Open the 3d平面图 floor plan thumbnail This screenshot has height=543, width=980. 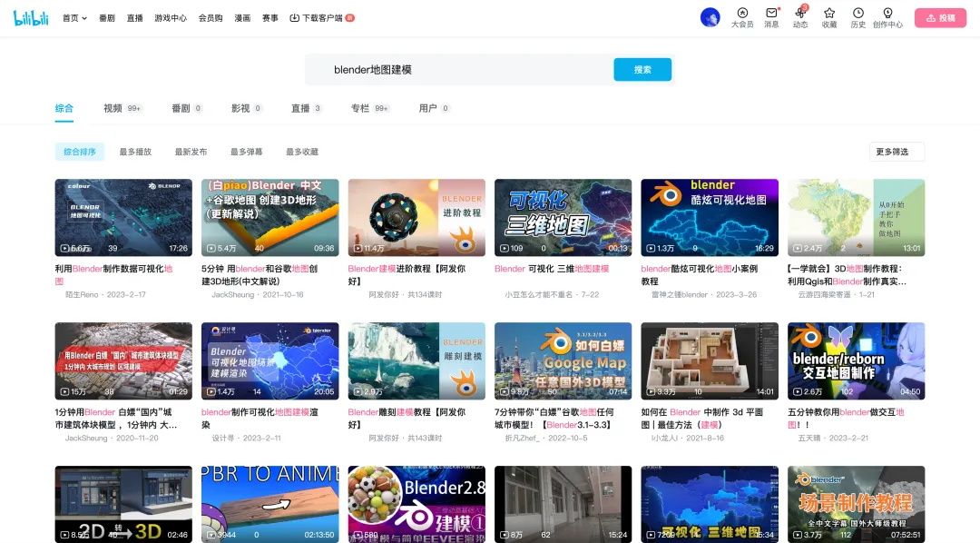(710, 361)
